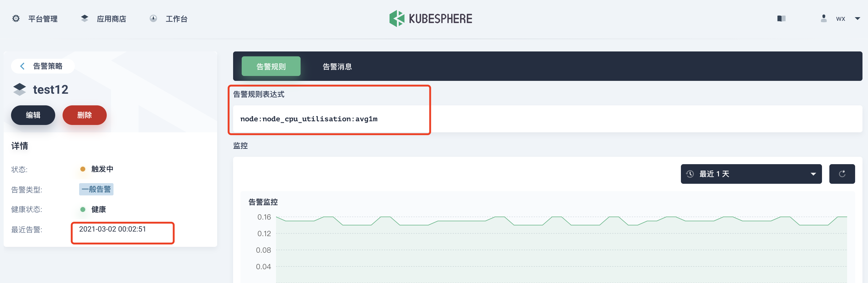Click the 编辑 button
The width and height of the screenshot is (868, 283).
click(x=33, y=115)
